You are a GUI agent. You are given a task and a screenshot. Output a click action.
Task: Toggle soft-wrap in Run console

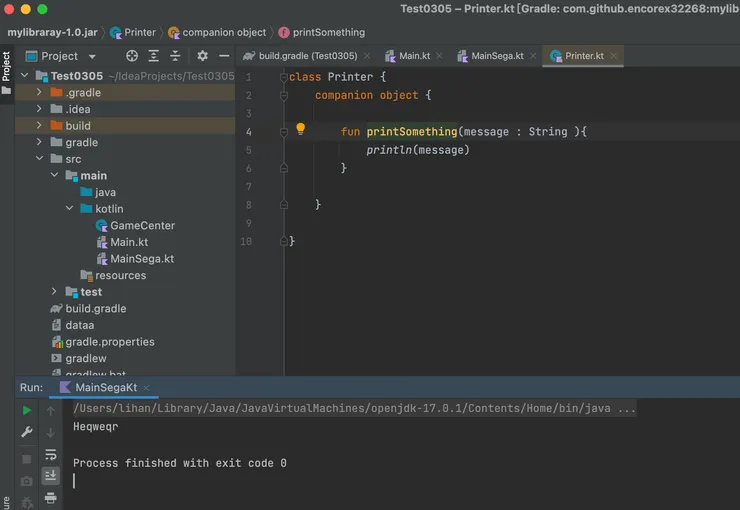50,454
